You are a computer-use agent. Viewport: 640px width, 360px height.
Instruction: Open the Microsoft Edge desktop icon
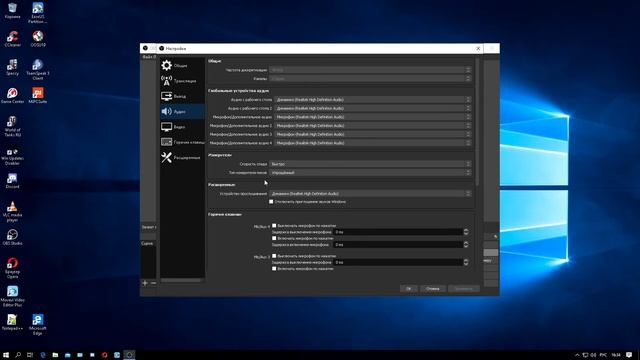tap(38, 324)
